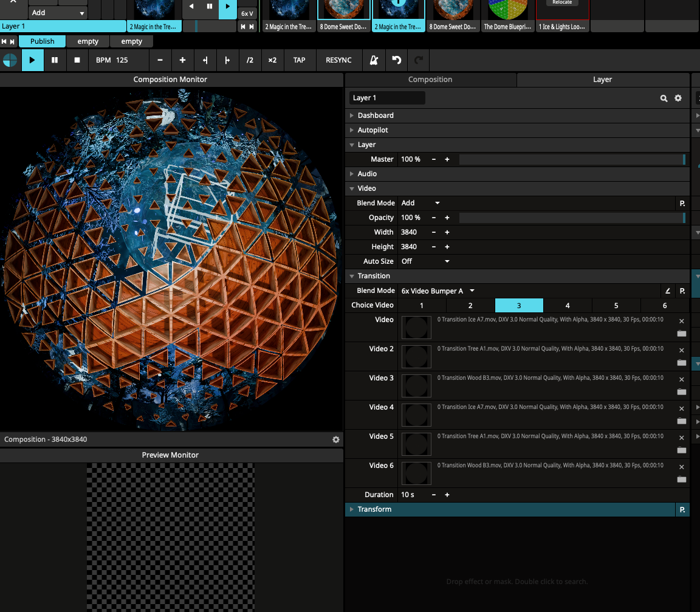Clear Video 2 slot with X icon
Image resolution: width=700 pixels, height=612 pixels.
pos(681,350)
